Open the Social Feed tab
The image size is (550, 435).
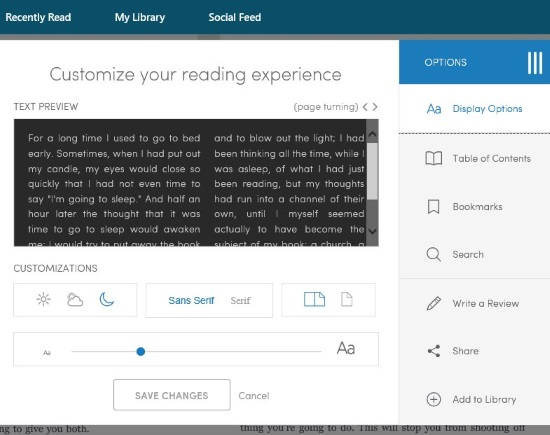[235, 17]
